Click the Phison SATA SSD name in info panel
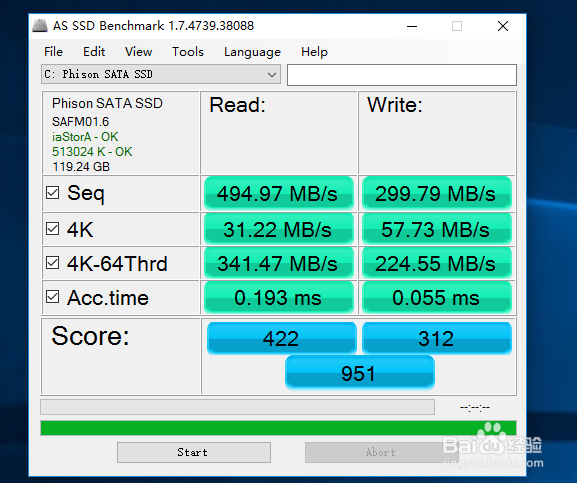The width and height of the screenshot is (577, 483). pos(107,103)
